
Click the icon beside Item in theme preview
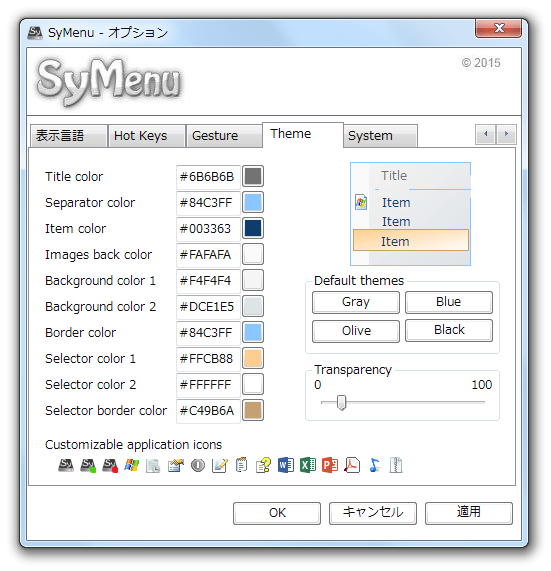(361, 202)
